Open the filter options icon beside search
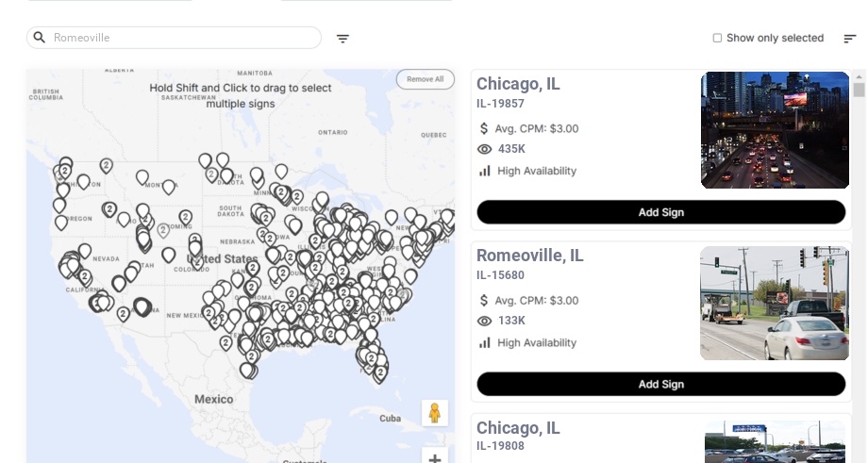The width and height of the screenshot is (868, 463). pyautogui.click(x=342, y=39)
